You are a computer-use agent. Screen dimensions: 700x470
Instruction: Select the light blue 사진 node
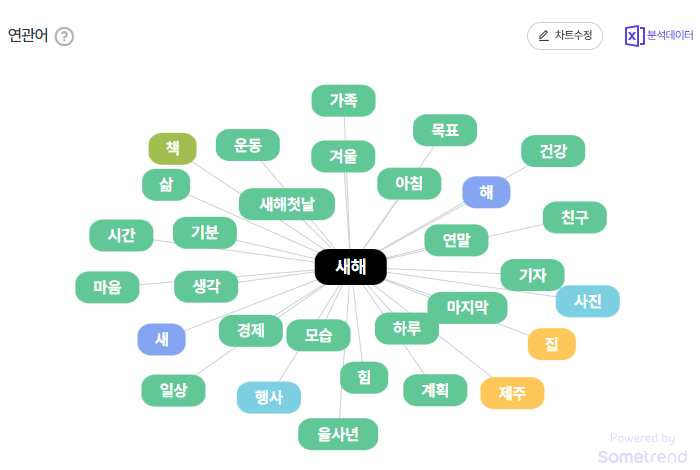point(588,301)
